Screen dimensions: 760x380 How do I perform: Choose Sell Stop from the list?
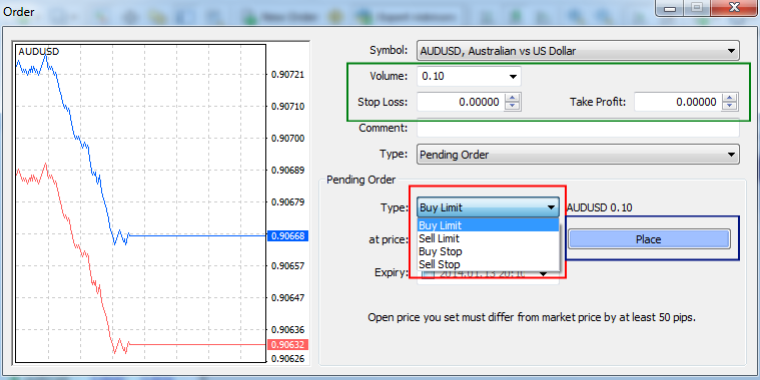[x=488, y=265]
